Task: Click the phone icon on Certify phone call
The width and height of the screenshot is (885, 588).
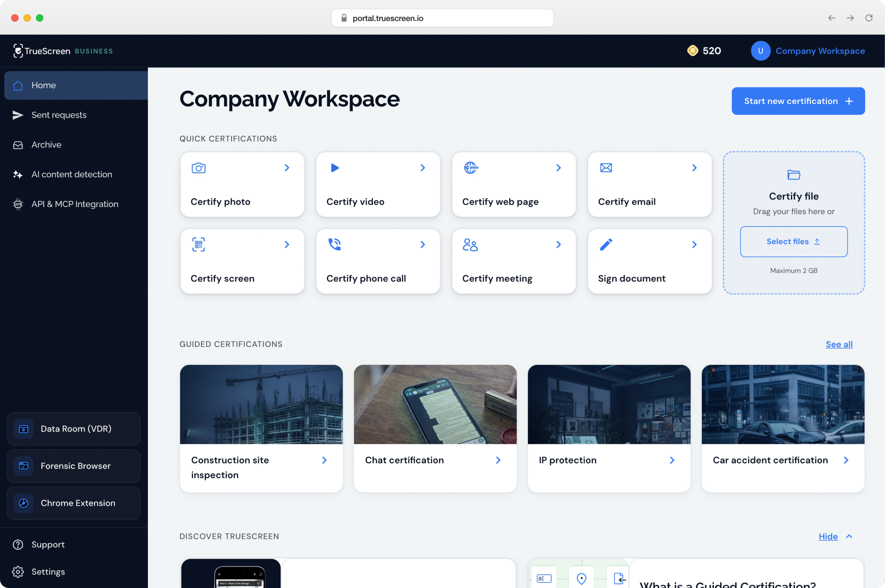Action: pos(335,244)
